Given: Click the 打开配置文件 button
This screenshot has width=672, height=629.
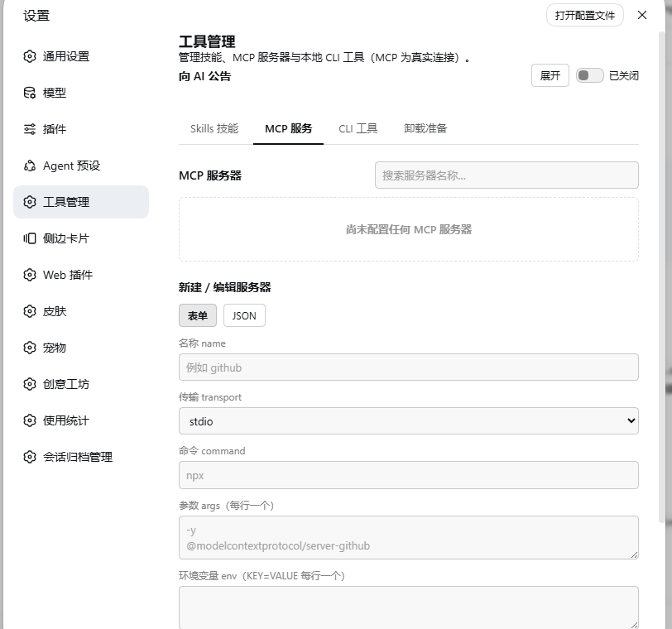Looking at the screenshot, I should point(584,16).
